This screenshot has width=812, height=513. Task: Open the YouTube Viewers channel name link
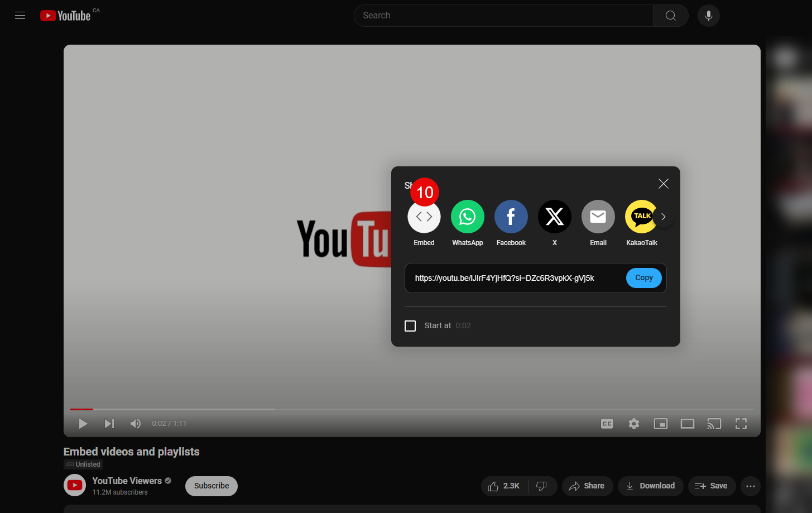coord(127,481)
